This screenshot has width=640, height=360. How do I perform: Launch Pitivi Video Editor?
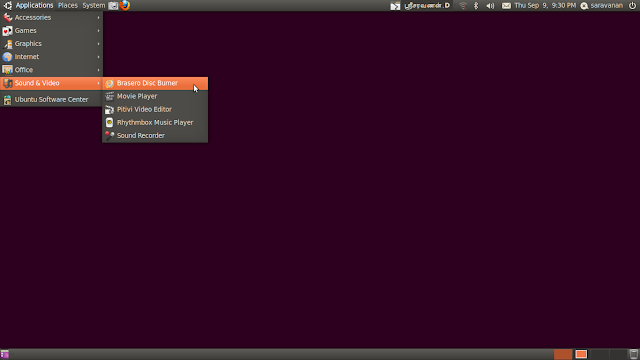coord(155,109)
